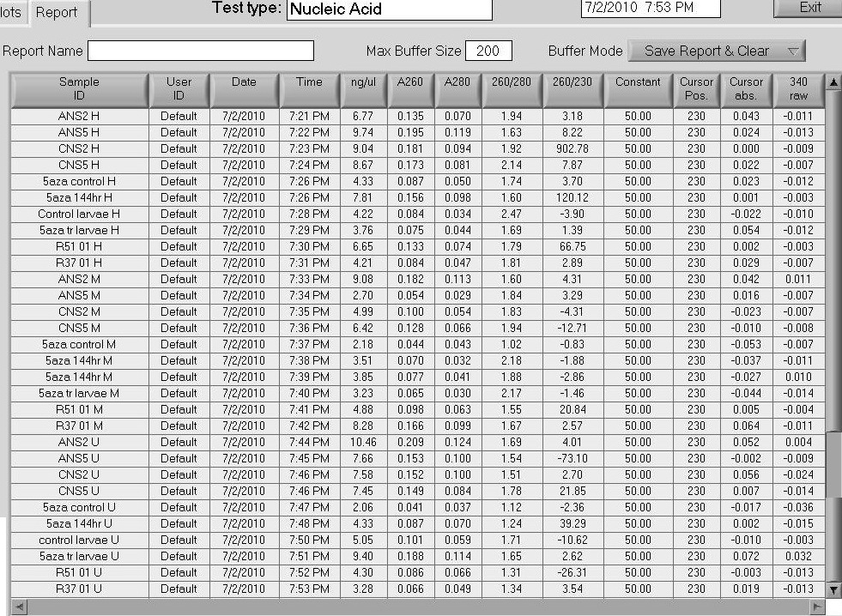
Task: Select the ANS2 H sample row
Action: 79,116
